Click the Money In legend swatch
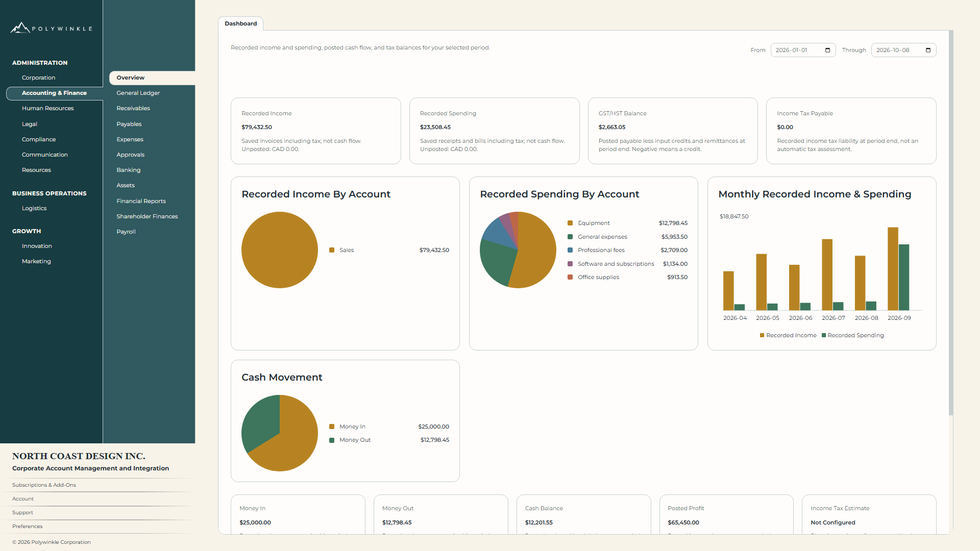 point(332,427)
